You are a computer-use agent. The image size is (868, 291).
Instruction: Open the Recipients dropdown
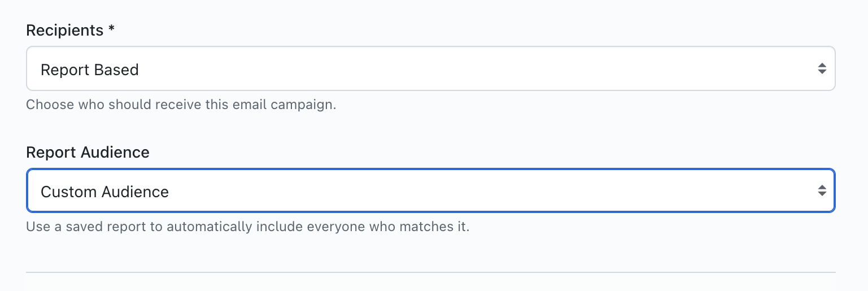pos(430,69)
